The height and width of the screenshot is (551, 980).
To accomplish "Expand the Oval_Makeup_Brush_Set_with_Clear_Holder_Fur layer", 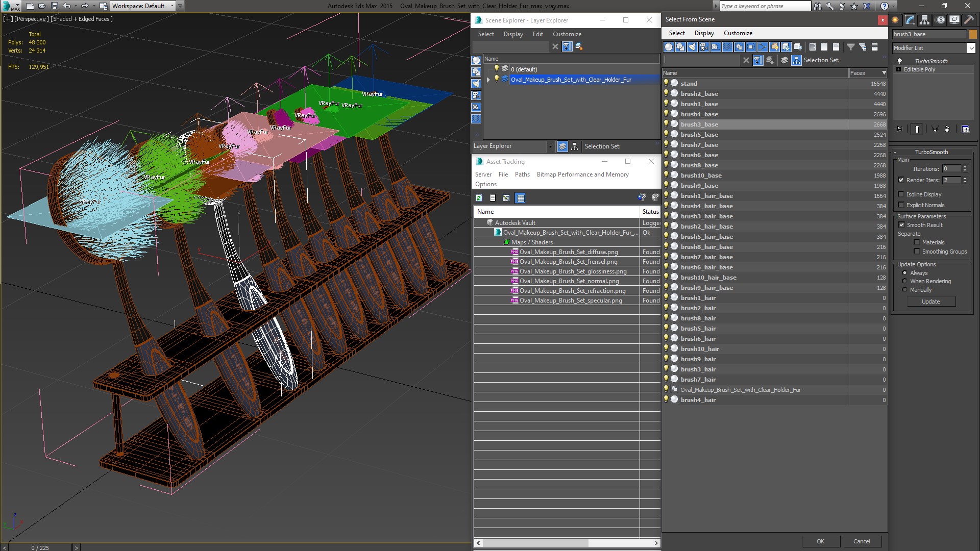I will (488, 80).
